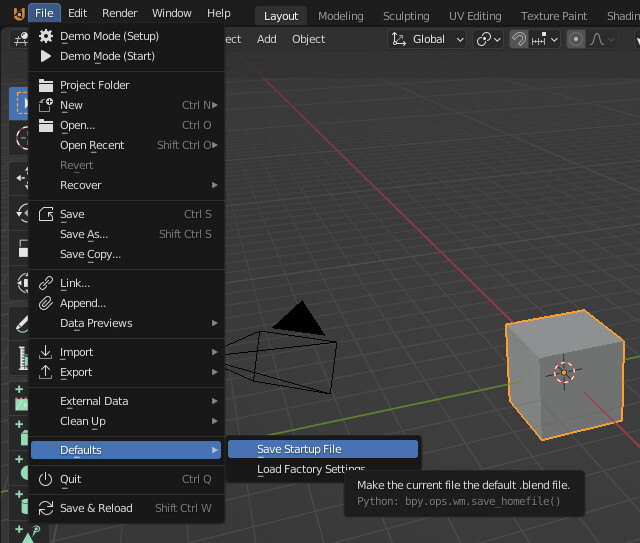640x543 pixels.
Task: Click the pivot point icon
Action: pyautogui.click(x=484, y=39)
